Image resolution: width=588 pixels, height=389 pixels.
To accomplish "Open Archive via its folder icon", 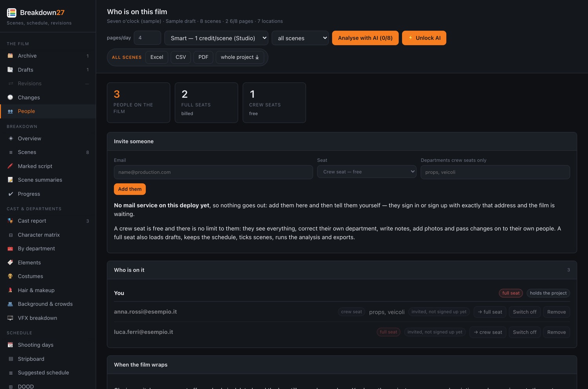I will pyautogui.click(x=11, y=56).
